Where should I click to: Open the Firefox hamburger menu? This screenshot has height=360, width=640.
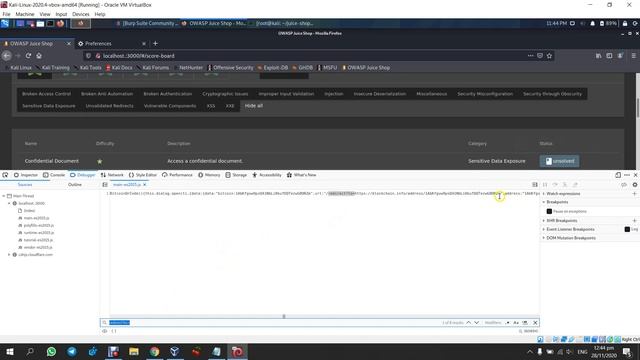click(633, 56)
